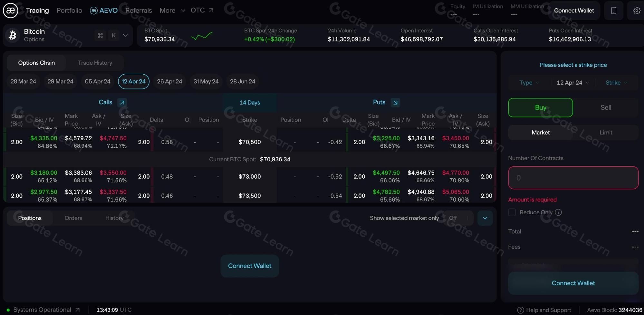Click the K shortcut key icon
The width and height of the screenshot is (644, 315).
pos(114,35)
